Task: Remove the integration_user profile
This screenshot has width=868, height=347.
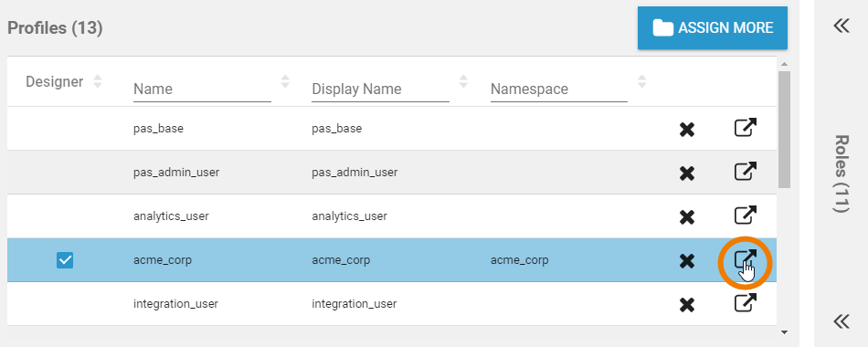Action: (x=687, y=305)
